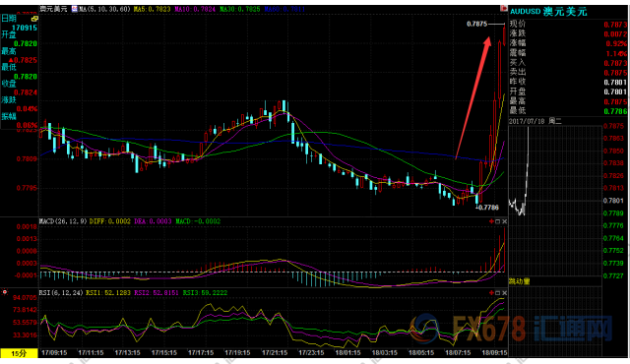
Task: Click the 18/09:15 time axis label
Action: point(494,353)
